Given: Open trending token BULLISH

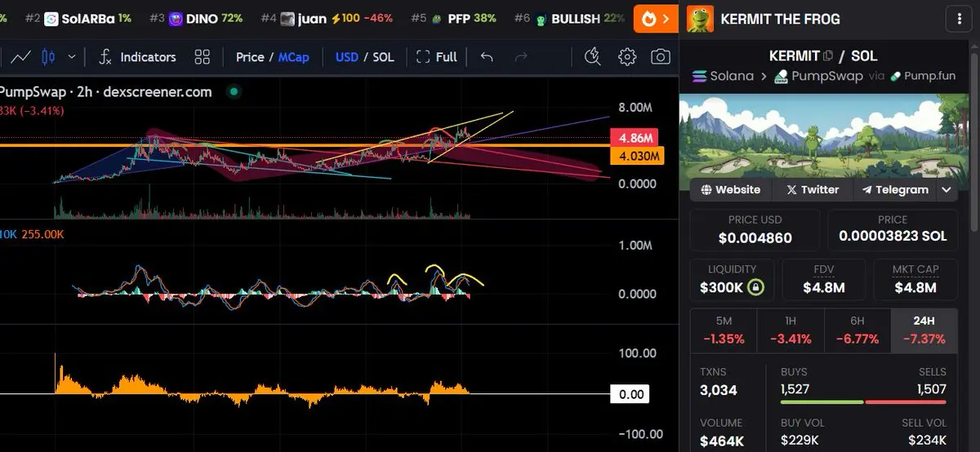Looking at the screenshot, I should pyautogui.click(x=569, y=18).
